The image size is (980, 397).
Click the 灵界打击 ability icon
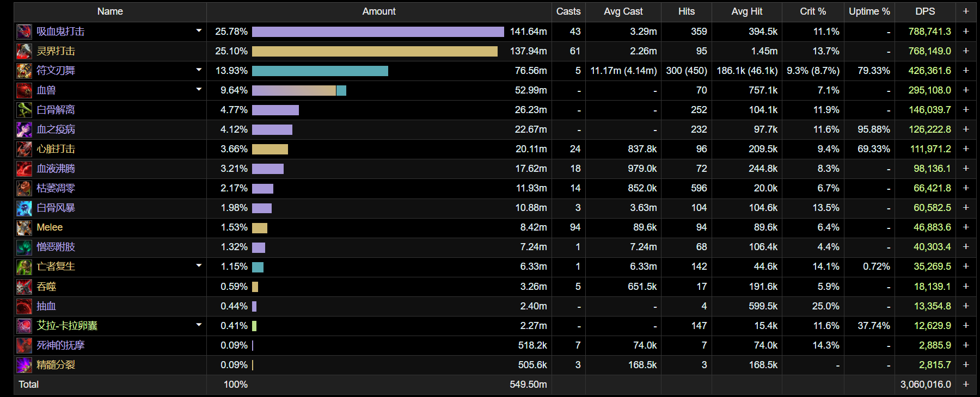pyautogui.click(x=24, y=51)
